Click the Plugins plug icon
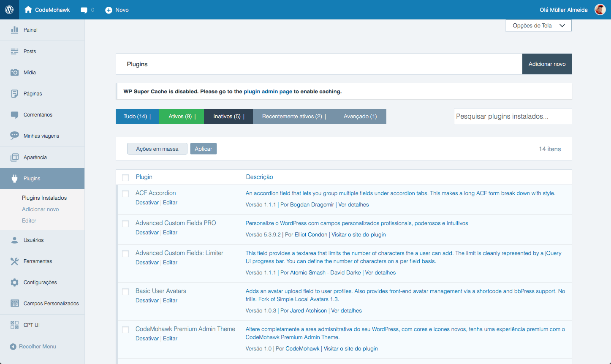The height and width of the screenshot is (364, 611). [x=14, y=179]
